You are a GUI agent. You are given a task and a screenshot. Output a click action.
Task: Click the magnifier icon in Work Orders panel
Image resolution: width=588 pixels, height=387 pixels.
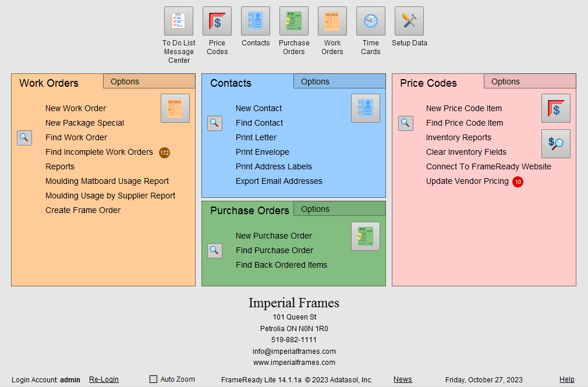click(x=24, y=138)
